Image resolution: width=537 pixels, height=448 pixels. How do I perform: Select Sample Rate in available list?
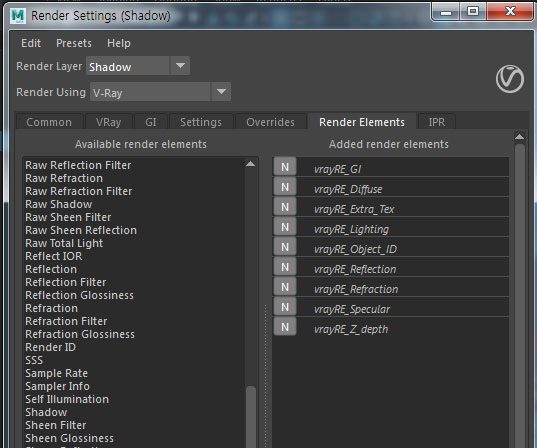click(57, 373)
